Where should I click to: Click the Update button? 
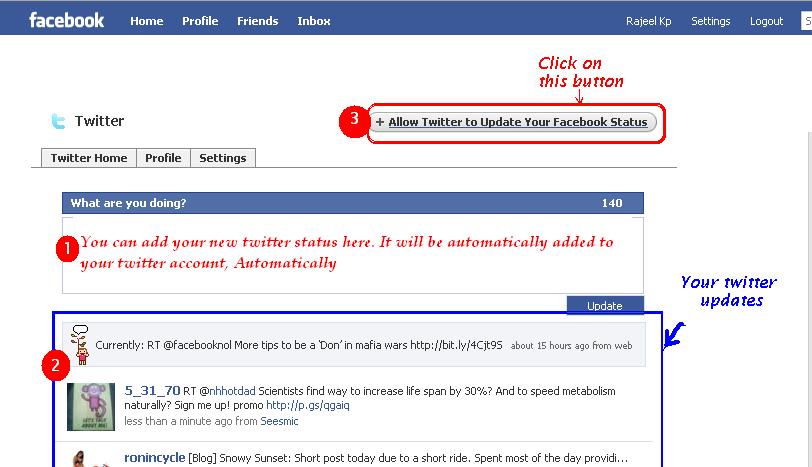point(605,305)
